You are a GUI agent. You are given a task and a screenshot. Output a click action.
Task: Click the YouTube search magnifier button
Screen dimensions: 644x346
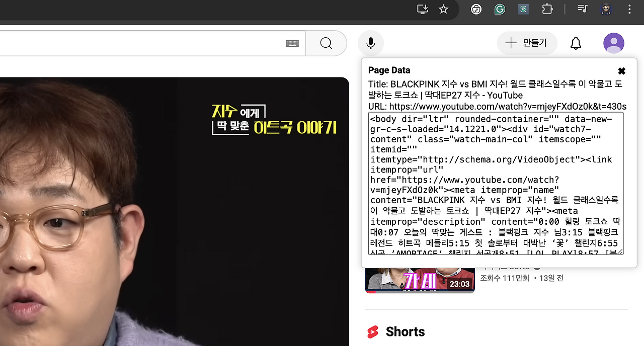coord(326,43)
